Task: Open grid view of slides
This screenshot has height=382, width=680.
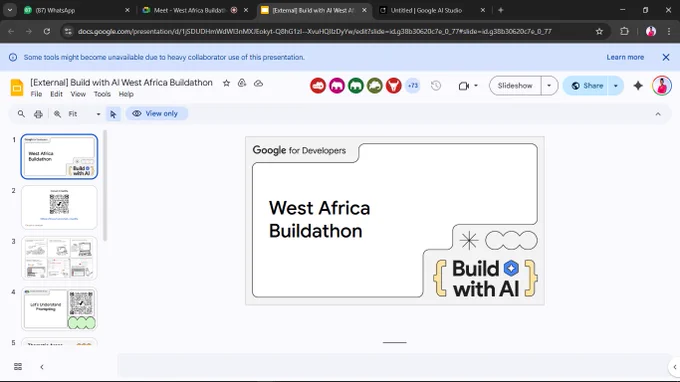Action: point(18,367)
